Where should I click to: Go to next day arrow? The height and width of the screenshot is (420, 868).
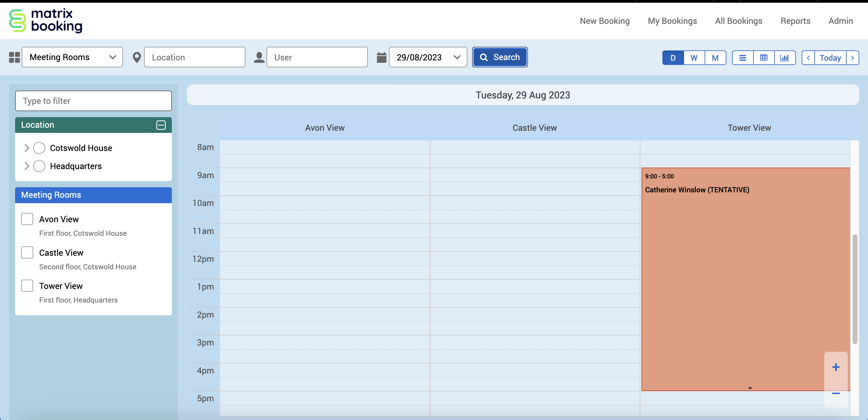click(853, 58)
